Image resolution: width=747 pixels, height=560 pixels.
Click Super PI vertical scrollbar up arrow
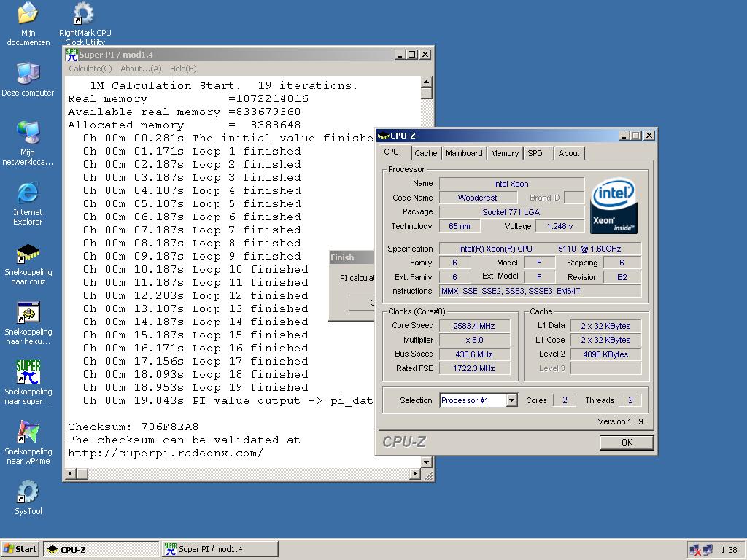point(426,82)
